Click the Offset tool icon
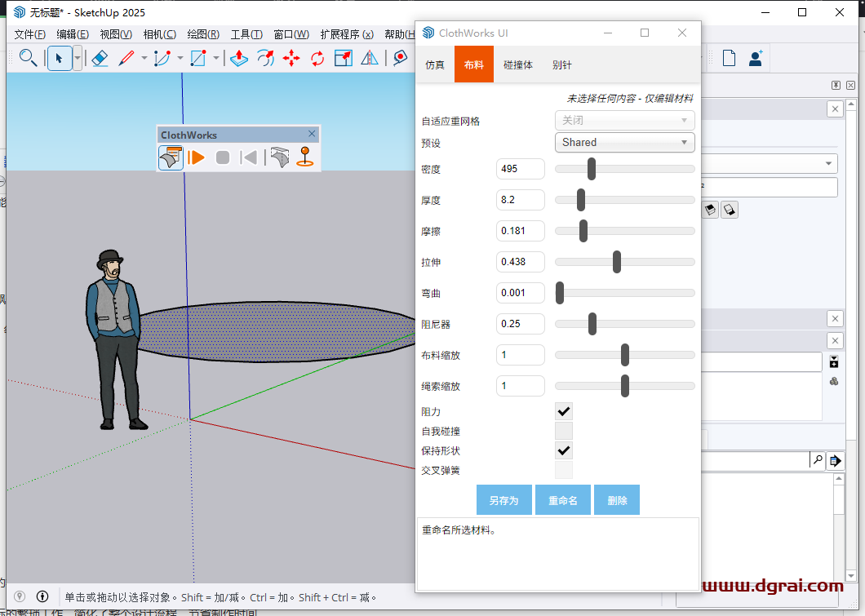Image resolution: width=865 pixels, height=616 pixels. click(265, 58)
